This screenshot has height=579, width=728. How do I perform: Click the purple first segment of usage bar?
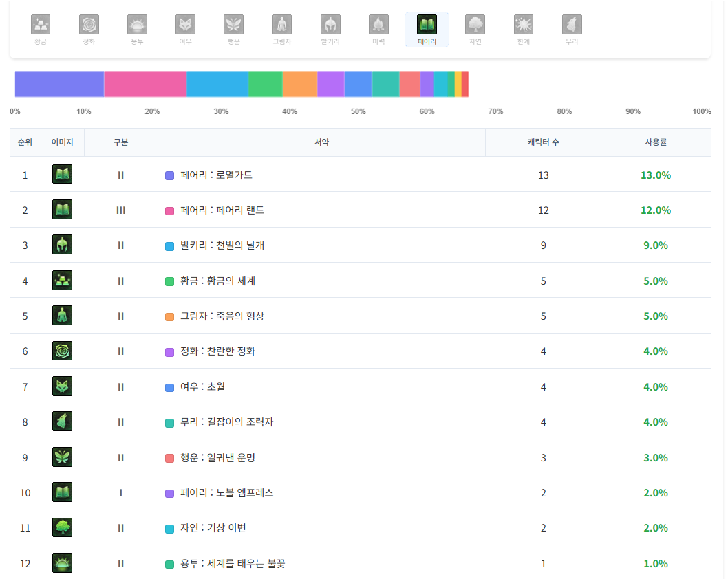[59, 84]
